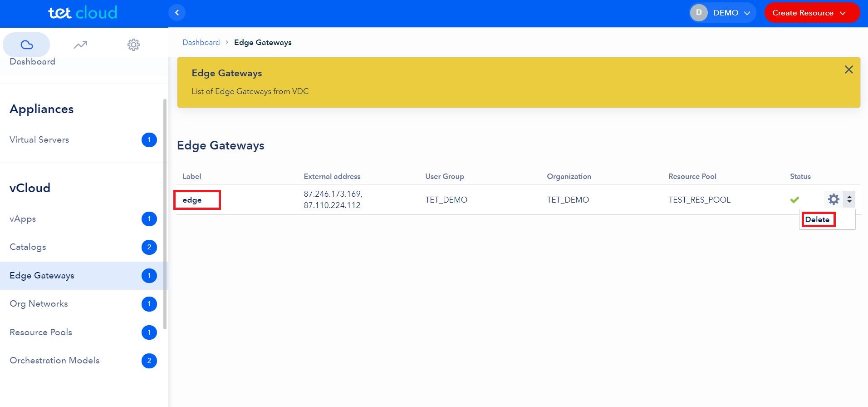Toggle the edge row actions arrow menu

[849, 199]
